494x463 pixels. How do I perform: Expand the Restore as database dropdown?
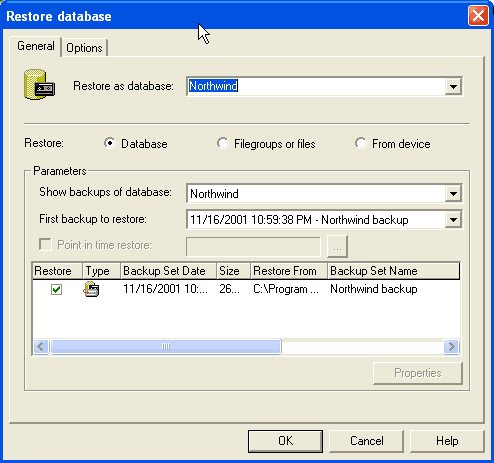click(453, 86)
